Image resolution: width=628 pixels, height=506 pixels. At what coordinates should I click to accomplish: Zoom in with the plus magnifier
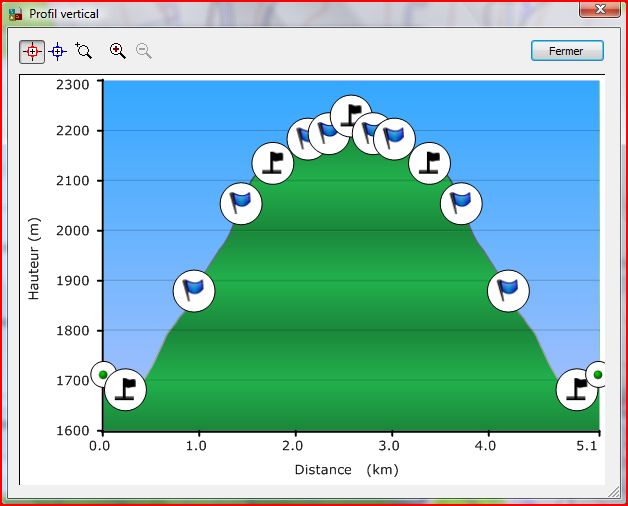tap(118, 51)
